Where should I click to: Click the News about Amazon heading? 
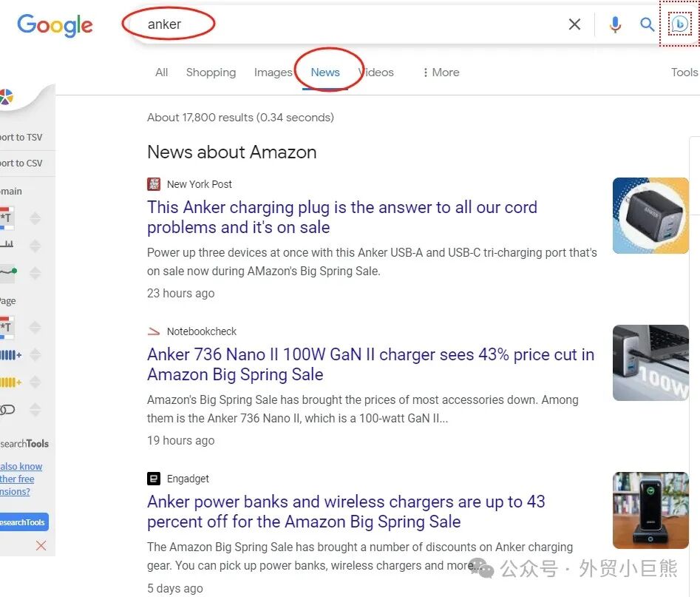pyautogui.click(x=231, y=152)
